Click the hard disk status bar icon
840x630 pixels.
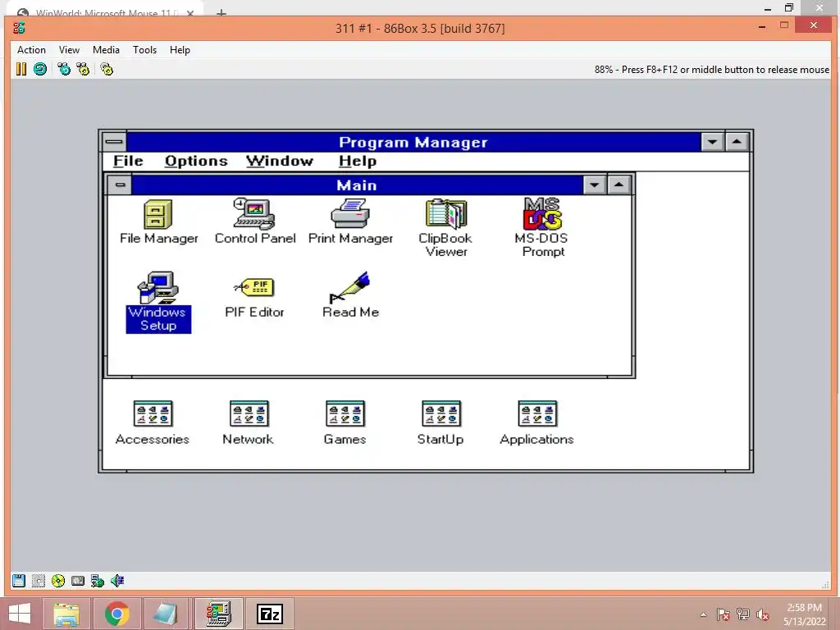(78, 581)
